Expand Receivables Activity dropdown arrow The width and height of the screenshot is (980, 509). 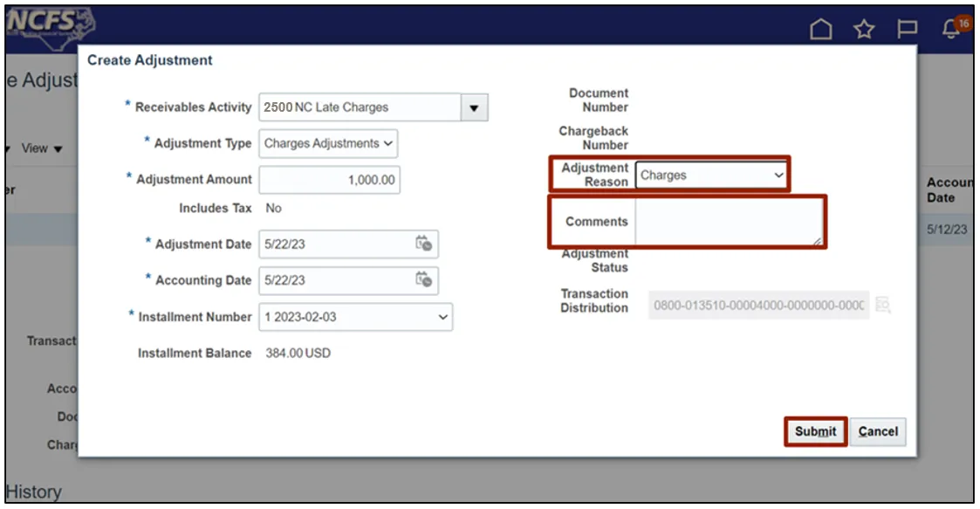coord(475,107)
